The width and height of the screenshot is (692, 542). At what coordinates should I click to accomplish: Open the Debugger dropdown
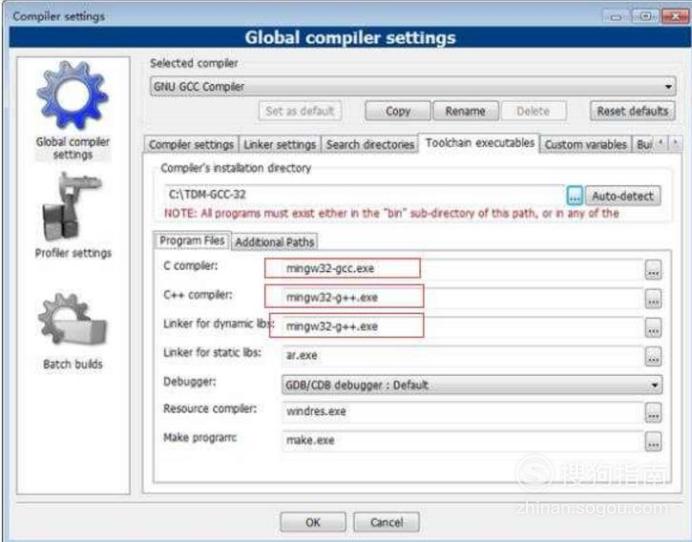[471, 385]
